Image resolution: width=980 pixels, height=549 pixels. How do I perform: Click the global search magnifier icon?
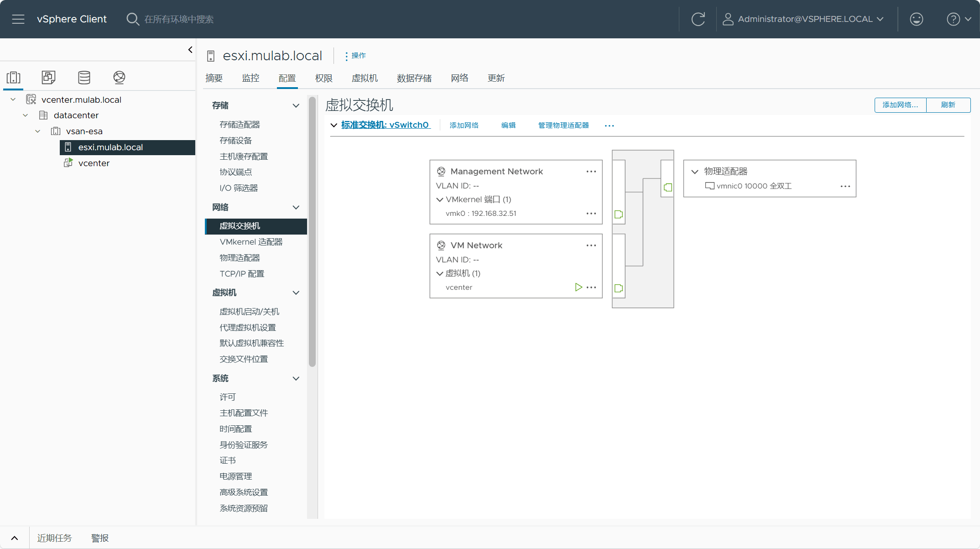pyautogui.click(x=132, y=19)
